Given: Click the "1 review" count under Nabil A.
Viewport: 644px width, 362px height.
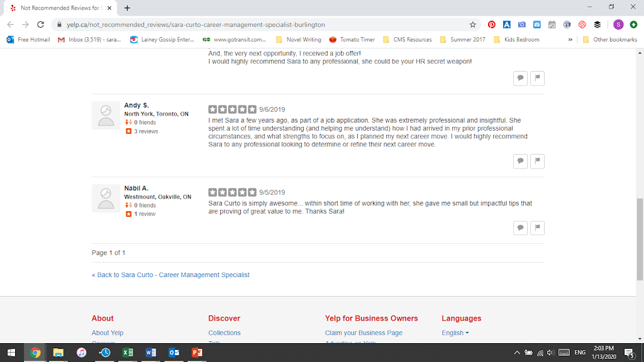Looking at the screenshot, I should pos(145,214).
